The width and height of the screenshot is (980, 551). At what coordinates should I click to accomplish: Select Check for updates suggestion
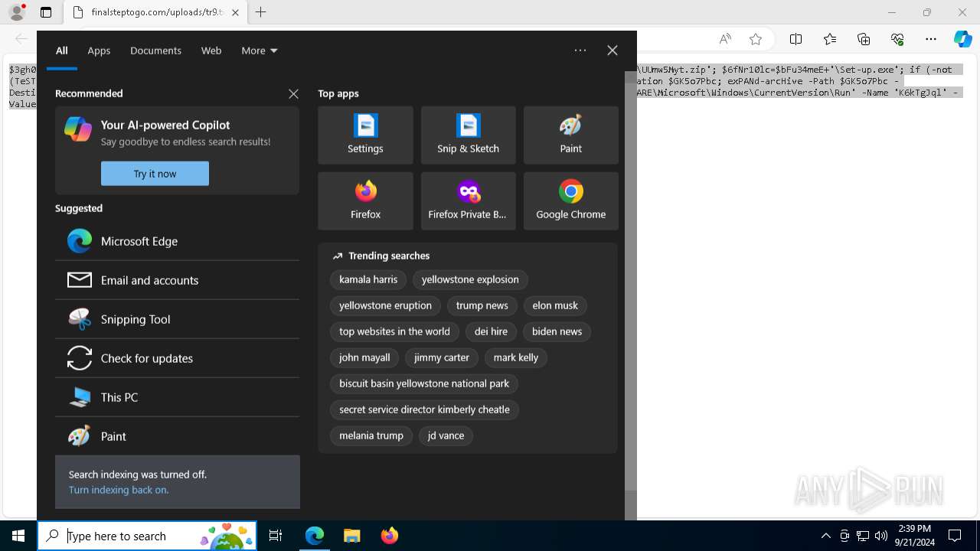pyautogui.click(x=177, y=358)
